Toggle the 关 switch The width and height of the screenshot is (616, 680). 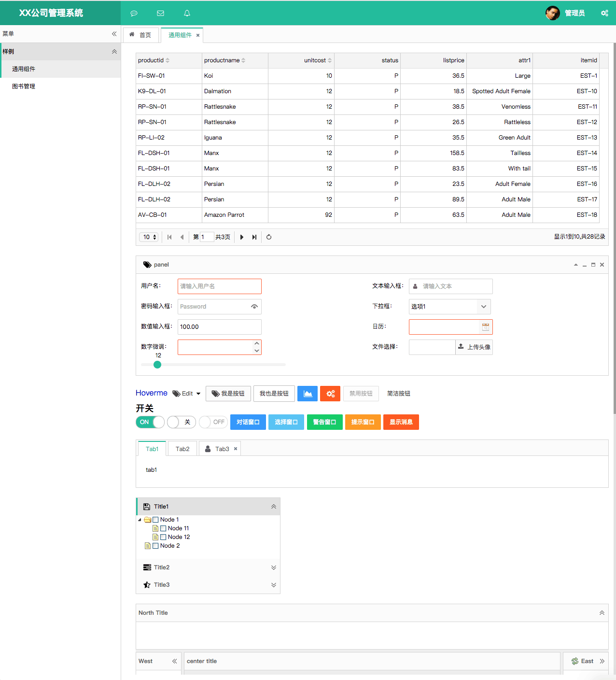point(182,422)
